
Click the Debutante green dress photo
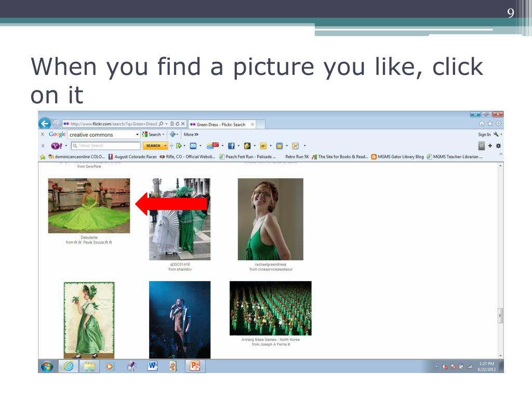(89, 206)
